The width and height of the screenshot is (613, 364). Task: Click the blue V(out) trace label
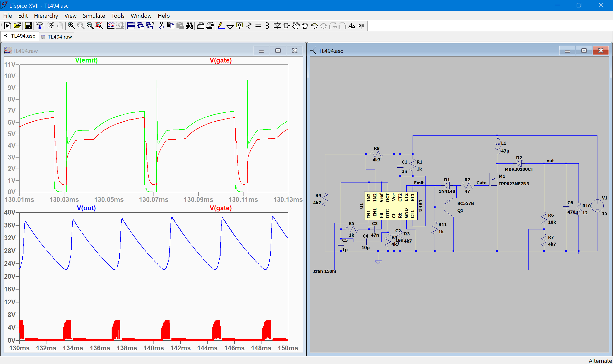[86, 208]
